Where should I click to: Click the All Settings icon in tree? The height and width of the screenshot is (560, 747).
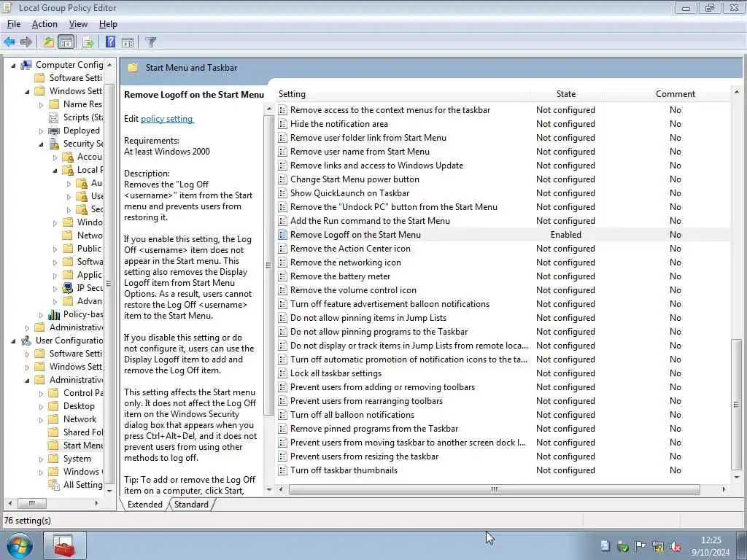point(54,485)
